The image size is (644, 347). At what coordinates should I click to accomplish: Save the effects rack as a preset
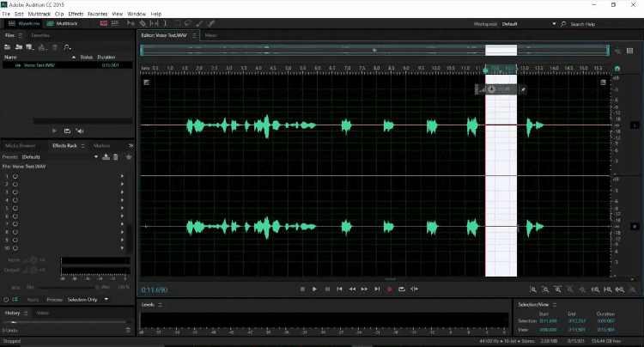pos(106,157)
